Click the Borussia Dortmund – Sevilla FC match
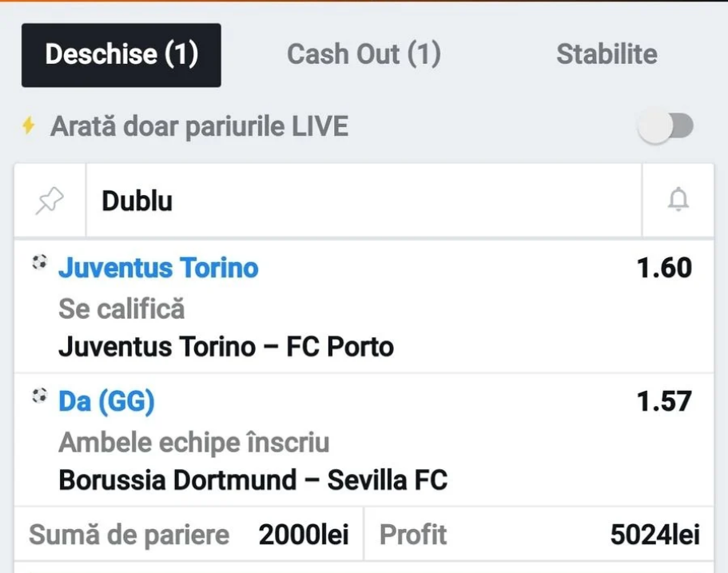This screenshot has height=573, width=728. point(253,480)
